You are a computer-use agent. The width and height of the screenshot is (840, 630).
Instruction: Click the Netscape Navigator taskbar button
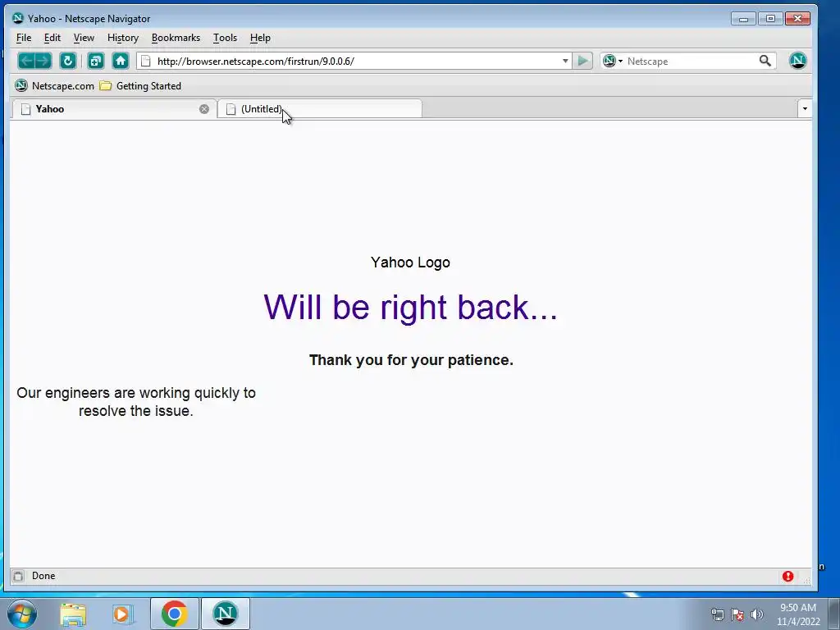pos(225,614)
